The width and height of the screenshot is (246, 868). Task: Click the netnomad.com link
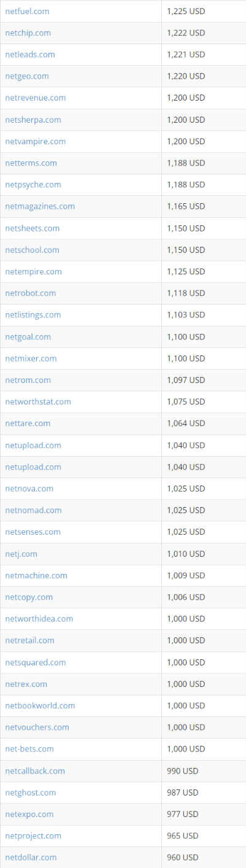click(33, 510)
